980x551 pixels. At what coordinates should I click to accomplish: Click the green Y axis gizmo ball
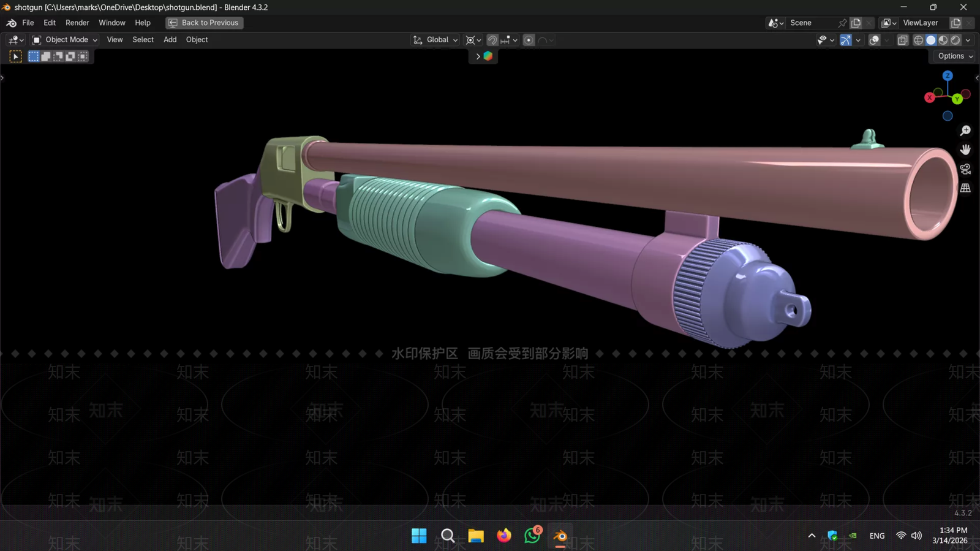tap(957, 99)
